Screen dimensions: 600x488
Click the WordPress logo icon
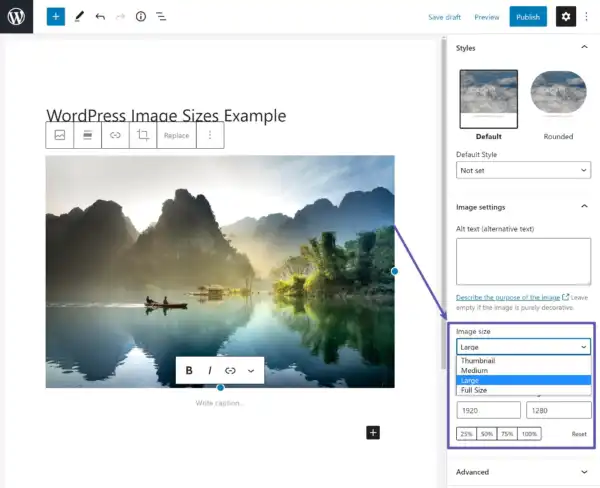[x=16, y=16]
